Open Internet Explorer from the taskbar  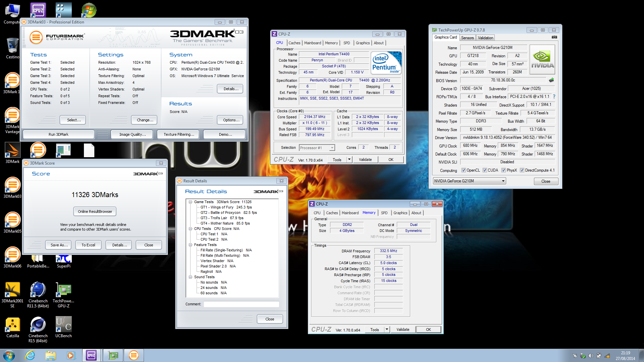30,355
